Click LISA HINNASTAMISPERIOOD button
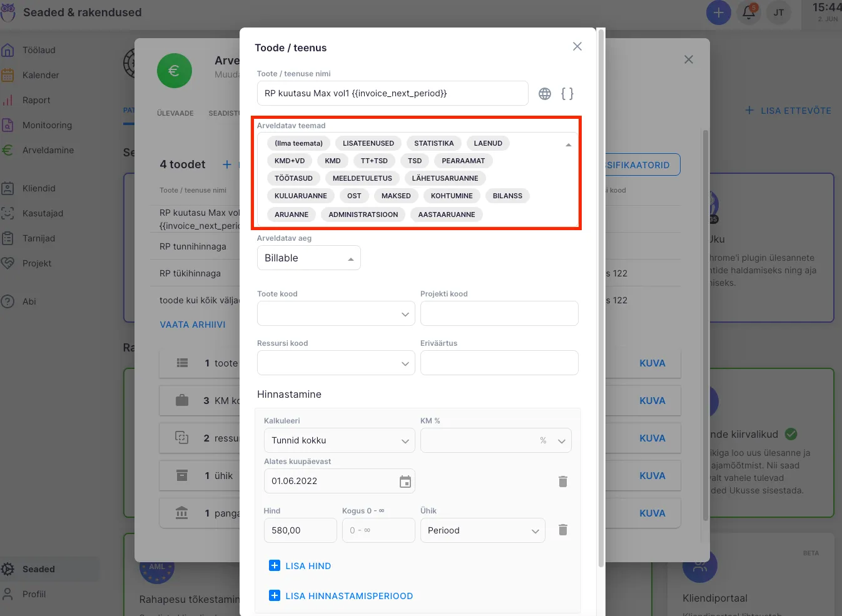 (x=341, y=596)
